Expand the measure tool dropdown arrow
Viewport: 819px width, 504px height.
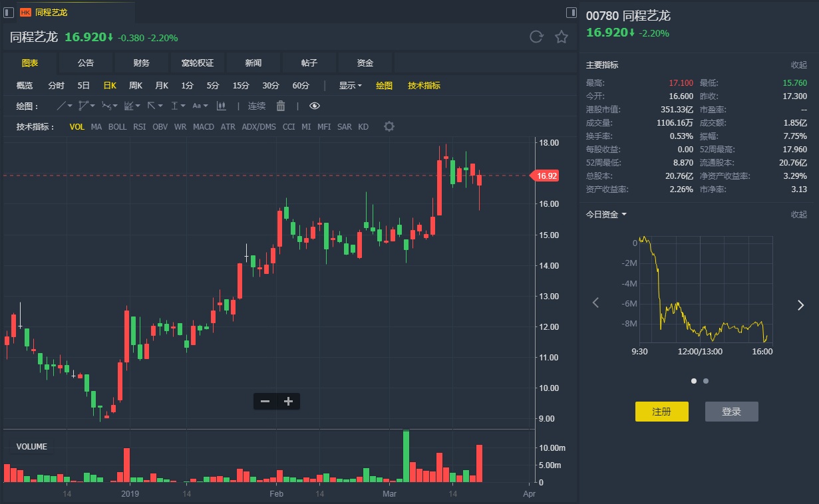[x=183, y=106]
